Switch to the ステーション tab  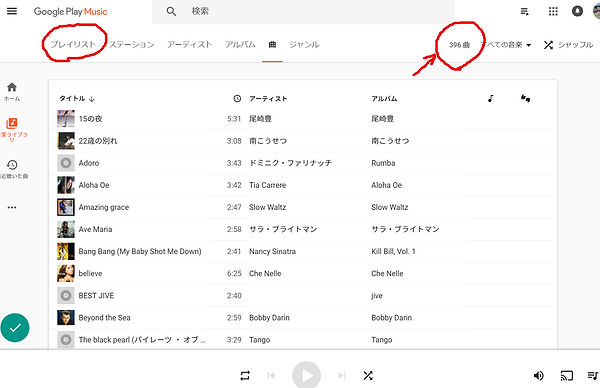(x=132, y=44)
